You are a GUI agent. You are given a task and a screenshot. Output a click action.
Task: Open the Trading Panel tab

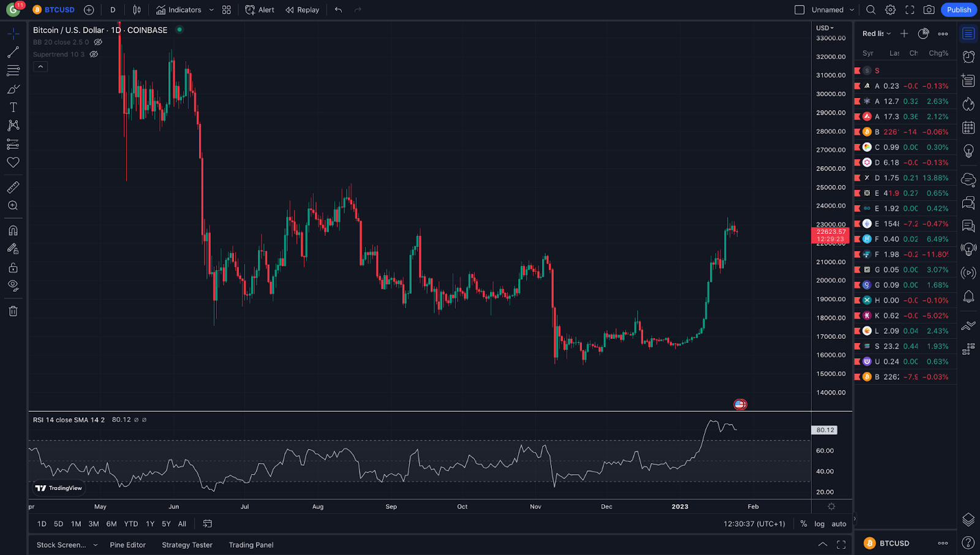[x=251, y=545]
